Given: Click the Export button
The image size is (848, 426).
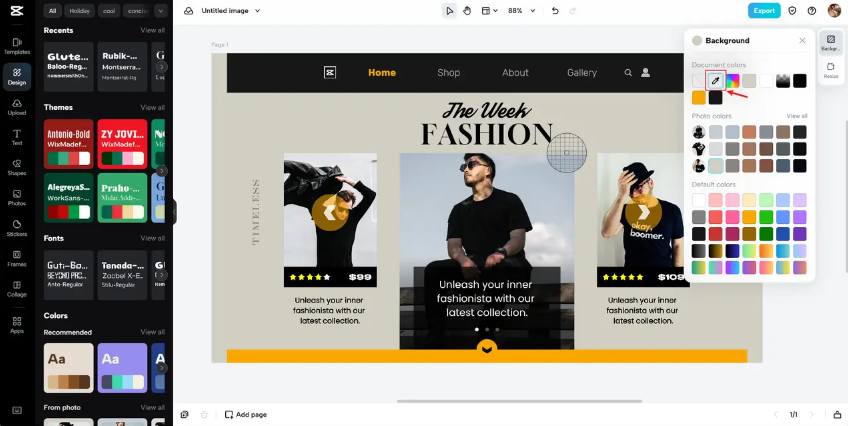Looking at the screenshot, I should click(x=764, y=11).
